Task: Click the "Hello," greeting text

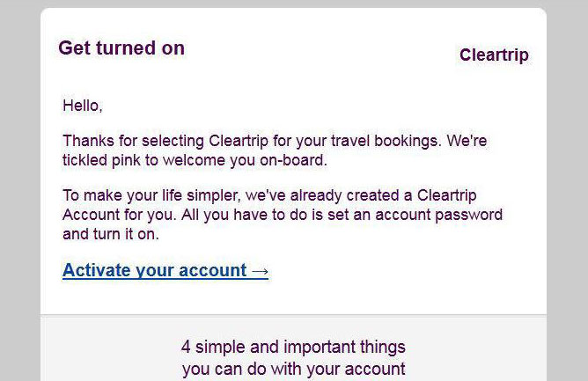Action: coord(83,106)
